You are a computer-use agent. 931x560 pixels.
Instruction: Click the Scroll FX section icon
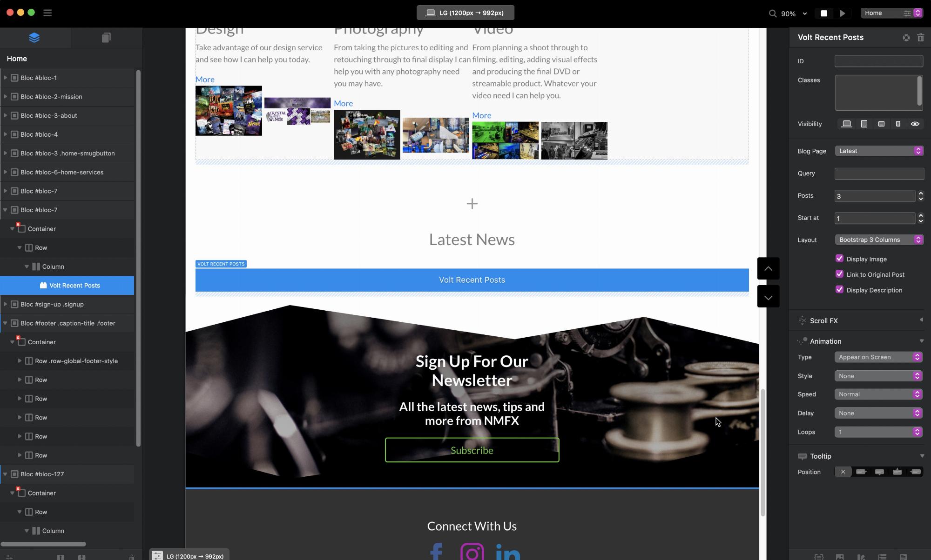[802, 320]
